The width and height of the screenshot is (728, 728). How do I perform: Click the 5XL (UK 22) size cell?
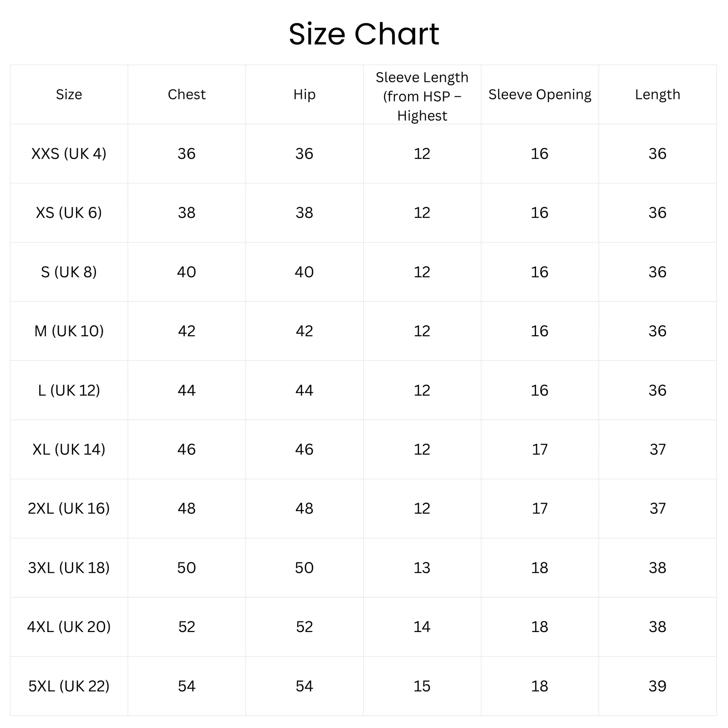point(69,686)
